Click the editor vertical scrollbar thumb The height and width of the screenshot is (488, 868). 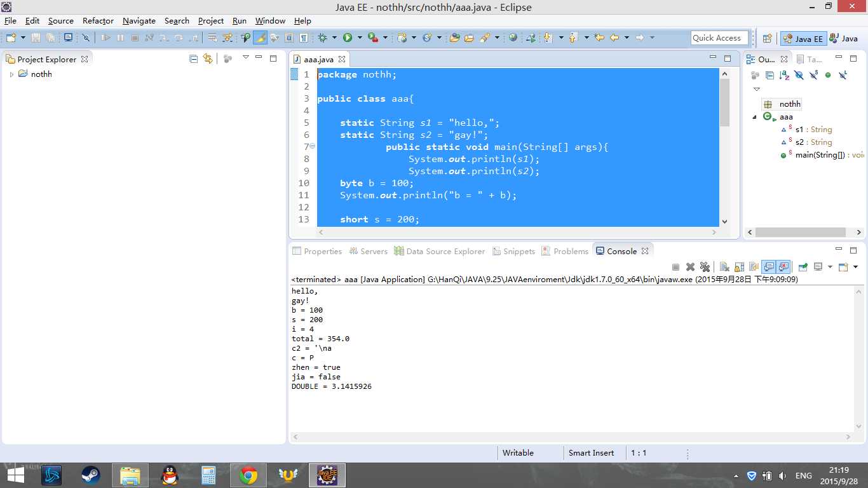pos(724,103)
